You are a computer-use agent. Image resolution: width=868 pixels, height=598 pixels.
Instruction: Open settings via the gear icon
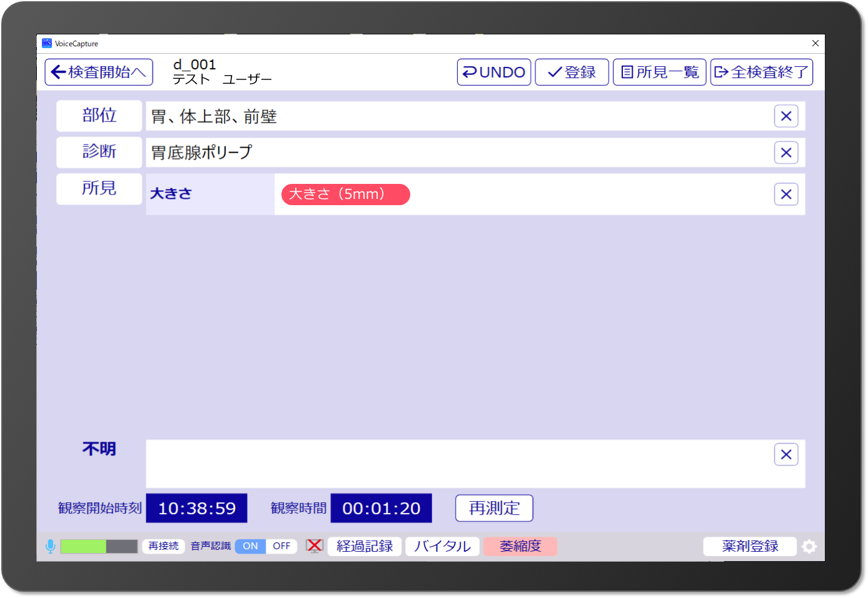pos(809,547)
